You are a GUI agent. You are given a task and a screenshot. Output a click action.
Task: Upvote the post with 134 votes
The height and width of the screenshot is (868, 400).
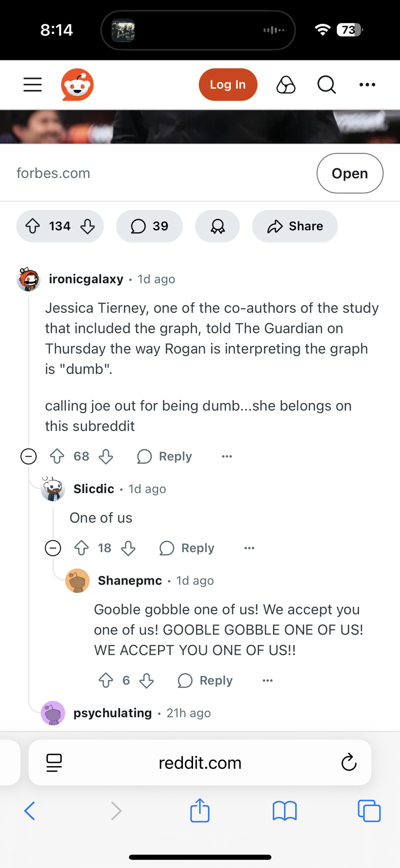tap(33, 226)
